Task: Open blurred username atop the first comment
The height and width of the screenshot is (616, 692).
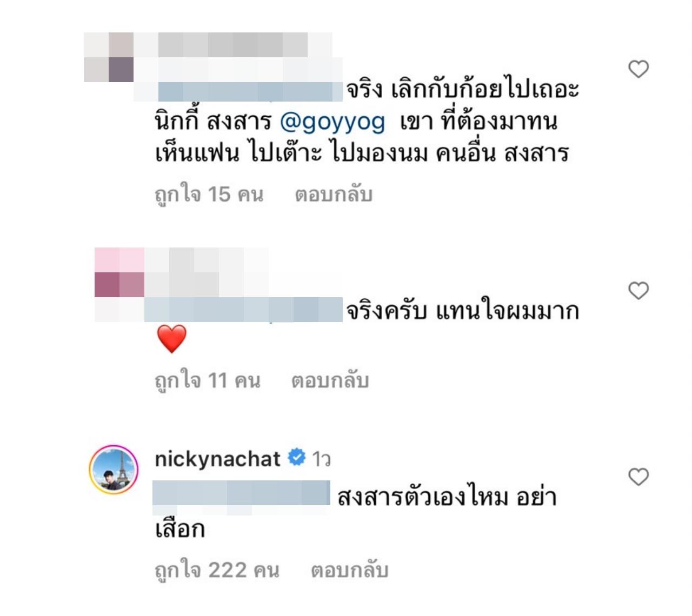Action: [x=233, y=45]
